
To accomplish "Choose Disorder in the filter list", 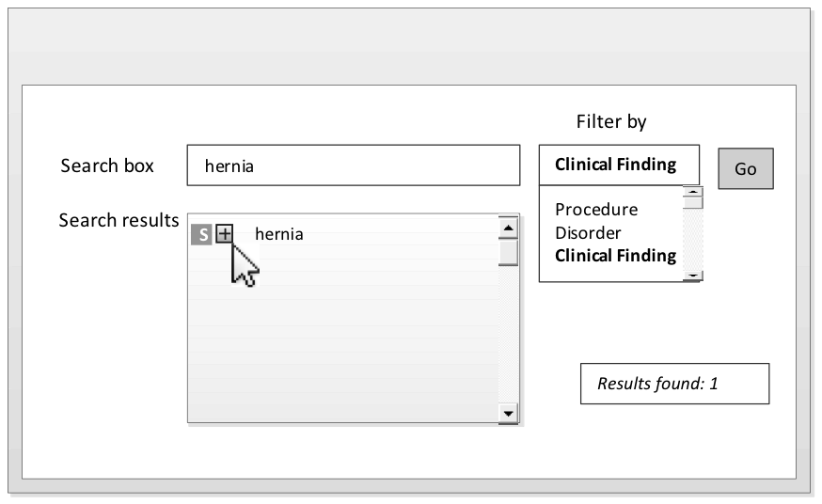I will click(588, 232).
